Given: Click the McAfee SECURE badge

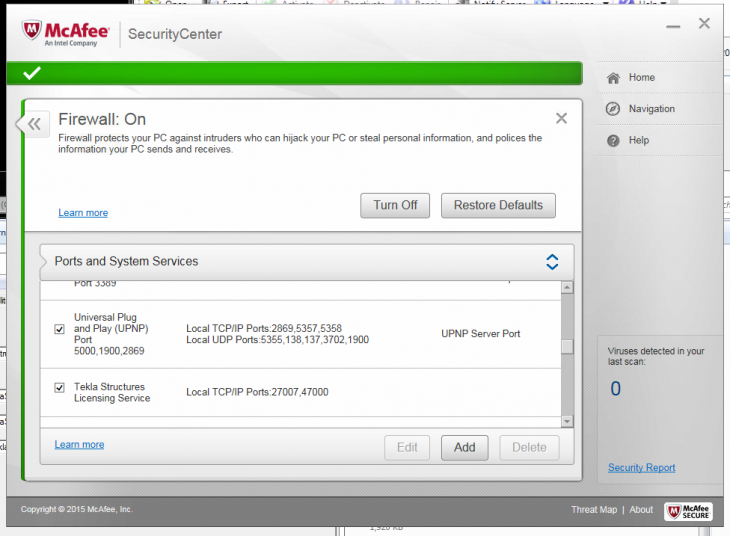Looking at the screenshot, I should [x=689, y=511].
